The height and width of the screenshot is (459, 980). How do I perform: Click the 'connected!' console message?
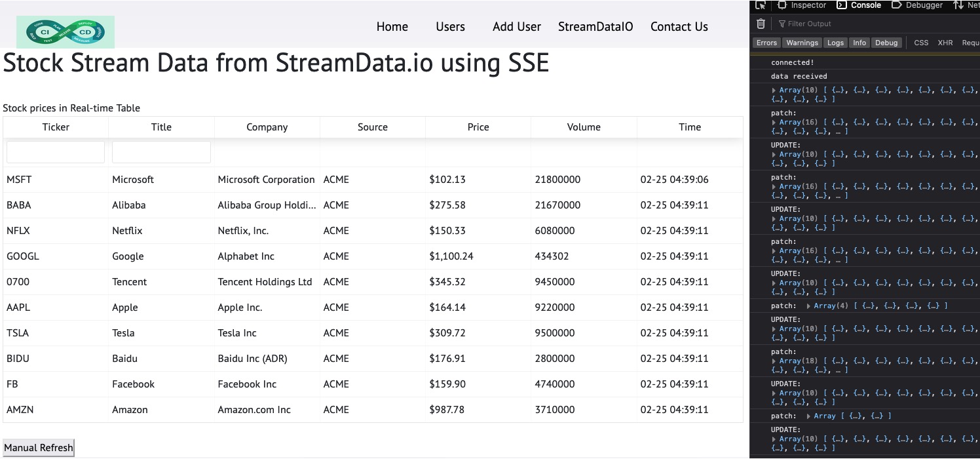(793, 63)
